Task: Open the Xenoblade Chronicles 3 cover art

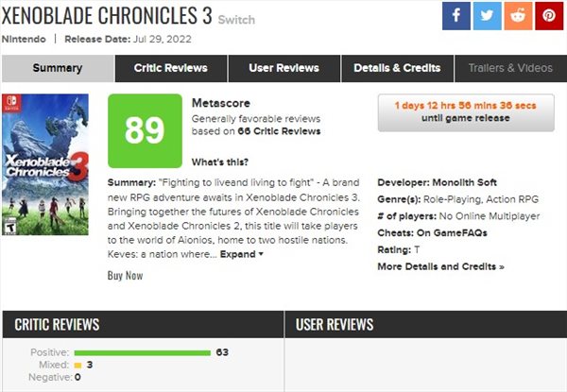Action: (45, 164)
